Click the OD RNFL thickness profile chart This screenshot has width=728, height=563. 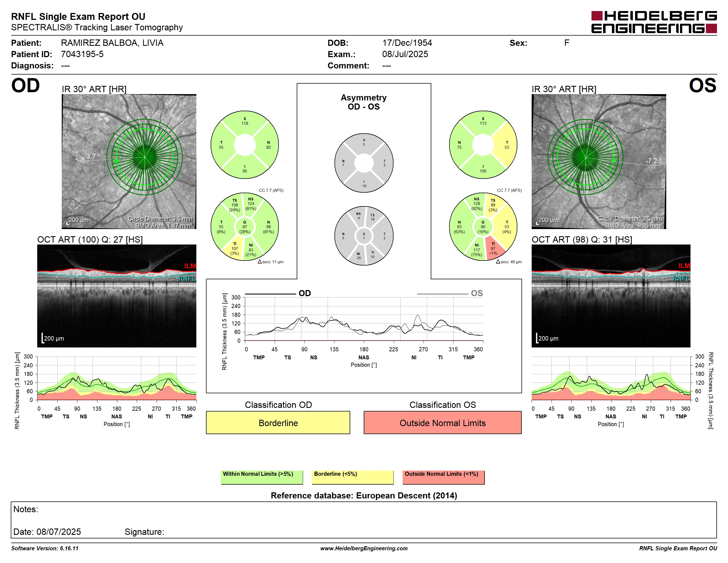pyautogui.click(x=117, y=378)
